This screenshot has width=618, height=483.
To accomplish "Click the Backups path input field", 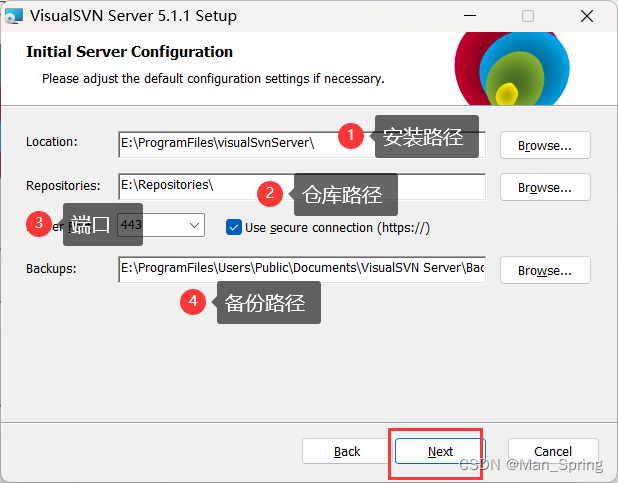I will pos(302,269).
